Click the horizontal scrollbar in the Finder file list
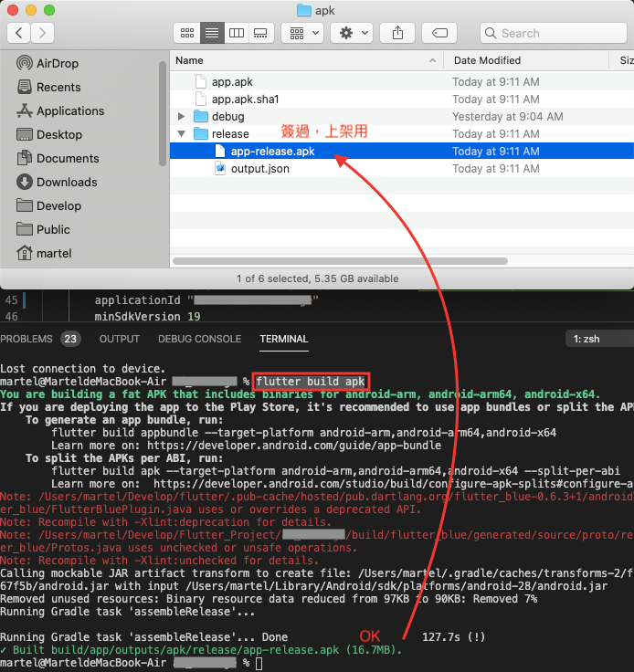634x672 pixels. pyautogui.click(x=341, y=261)
